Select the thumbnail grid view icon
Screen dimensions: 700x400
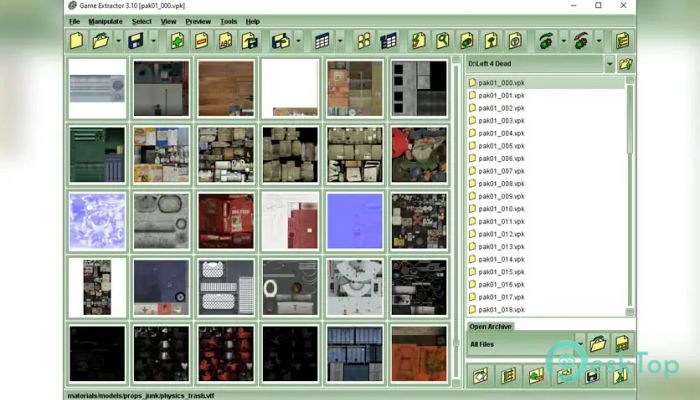(x=364, y=41)
